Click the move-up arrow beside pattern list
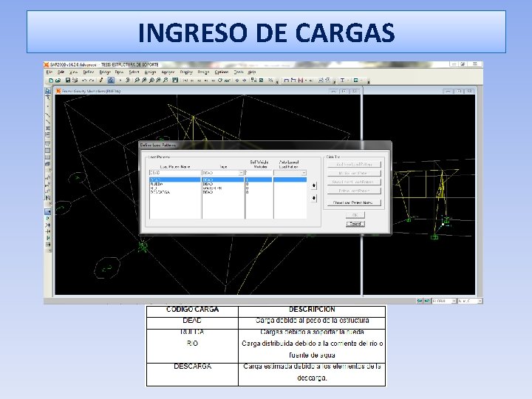The image size is (532, 399). pos(314,185)
